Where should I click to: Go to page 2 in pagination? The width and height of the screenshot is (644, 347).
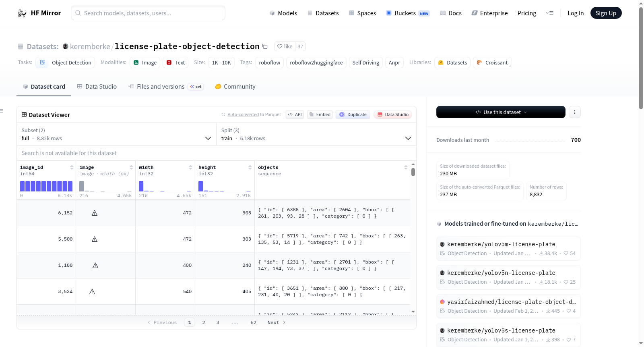tap(204, 322)
